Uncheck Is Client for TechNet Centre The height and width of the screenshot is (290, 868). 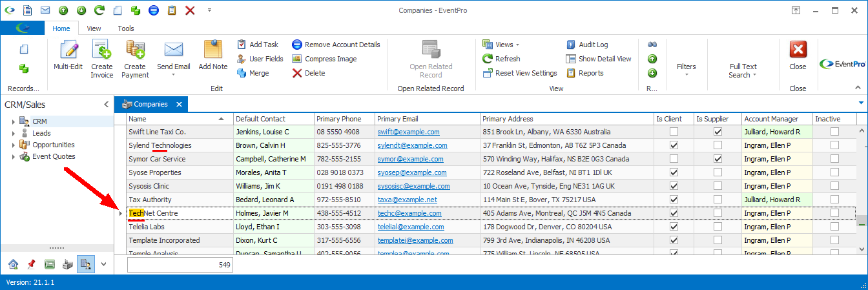tap(674, 213)
